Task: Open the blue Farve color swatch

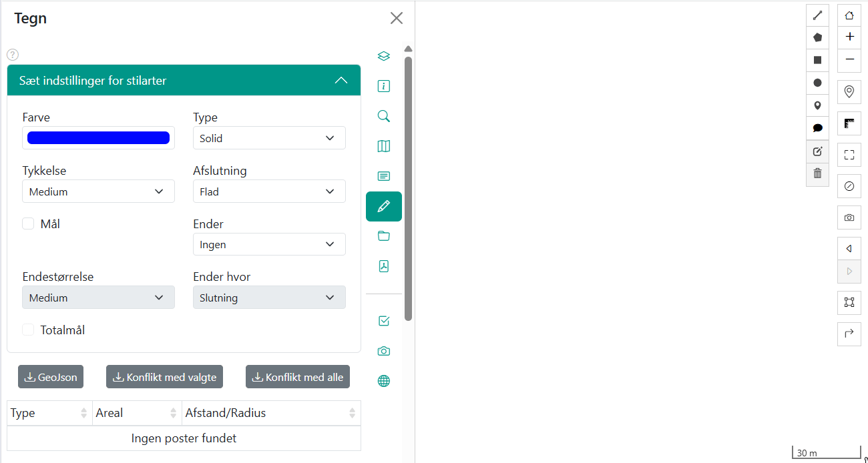Action: [x=98, y=138]
